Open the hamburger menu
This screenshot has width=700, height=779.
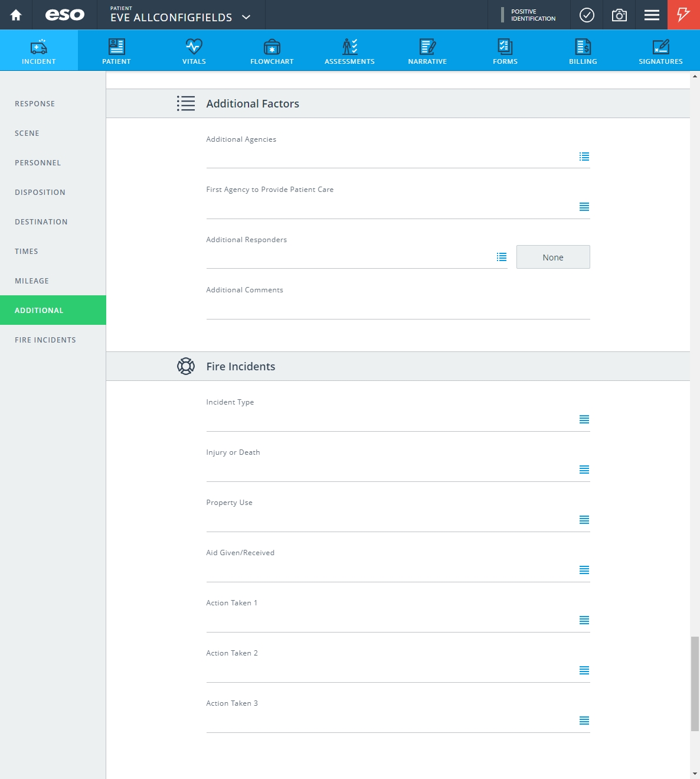tap(652, 15)
